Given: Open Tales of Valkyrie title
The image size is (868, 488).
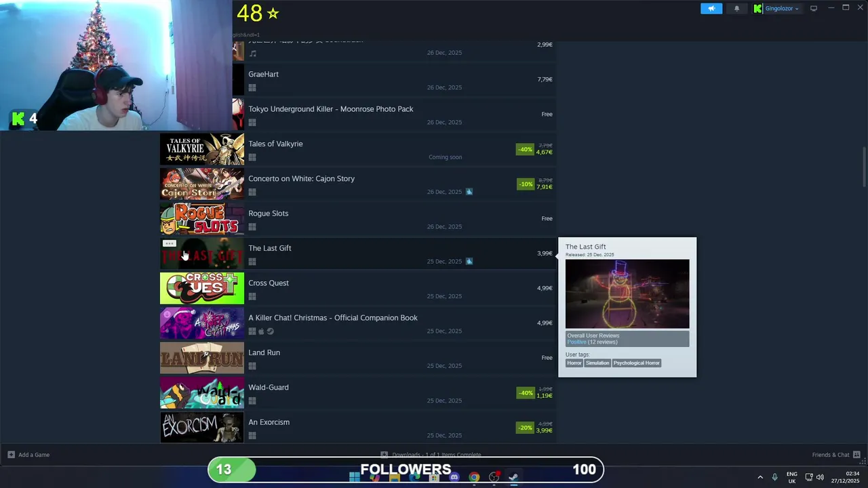Looking at the screenshot, I should [275, 144].
